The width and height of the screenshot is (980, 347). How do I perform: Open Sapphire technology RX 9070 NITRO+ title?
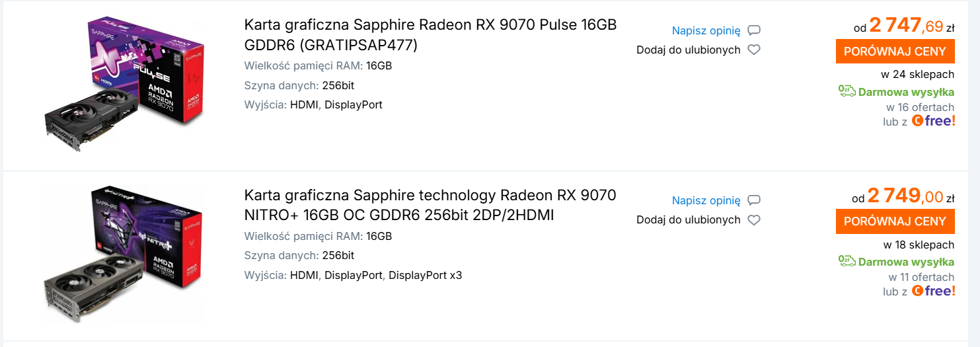click(430, 205)
